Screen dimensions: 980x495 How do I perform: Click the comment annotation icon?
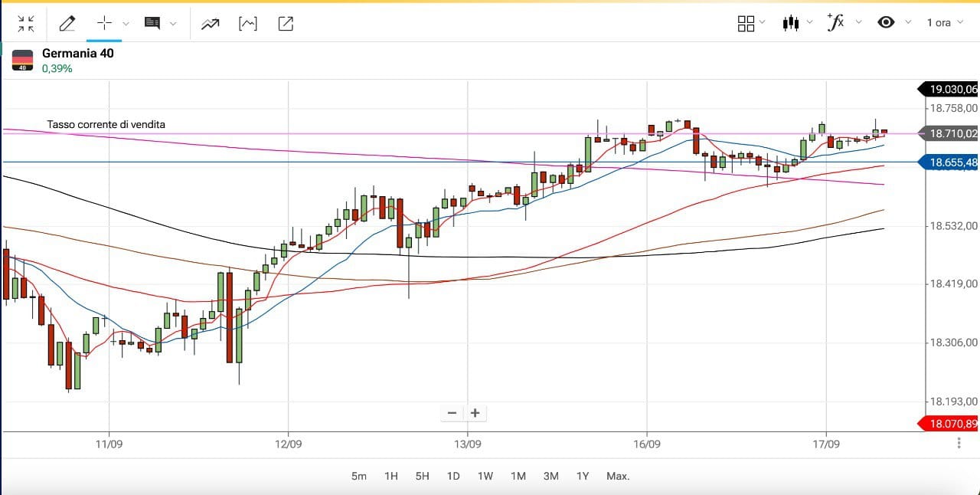(x=152, y=24)
